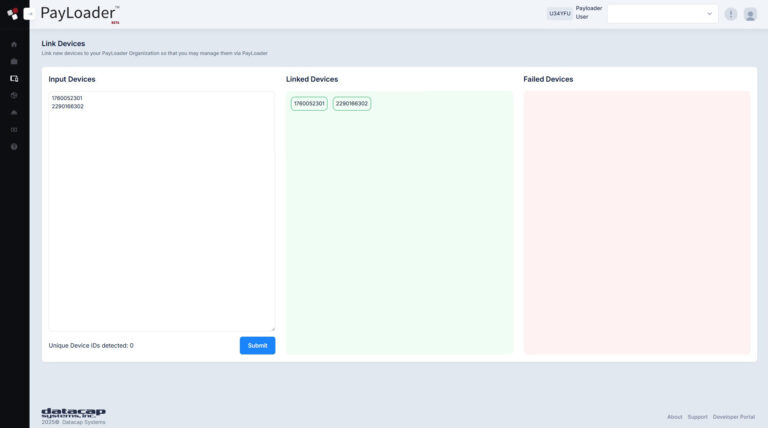Click the 'Failed Devices' heading
This screenshot has width=768, height=428.
[548, 79]
